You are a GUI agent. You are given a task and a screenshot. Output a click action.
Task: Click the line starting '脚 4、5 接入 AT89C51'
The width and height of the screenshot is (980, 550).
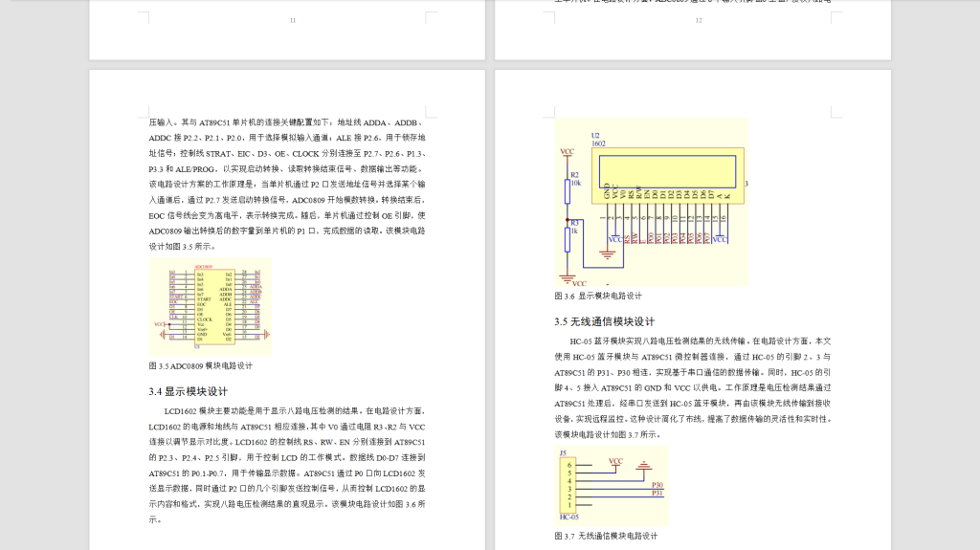[x=693, y=387]
